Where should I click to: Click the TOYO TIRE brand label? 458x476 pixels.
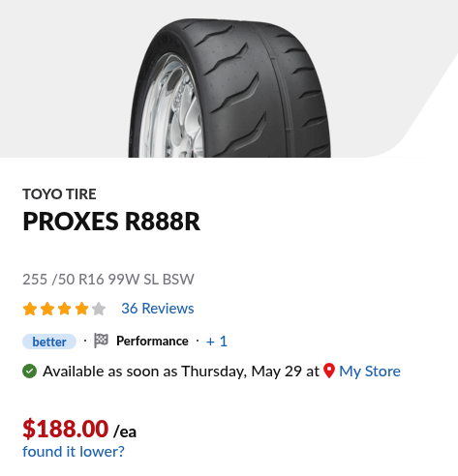coord(59,194)
